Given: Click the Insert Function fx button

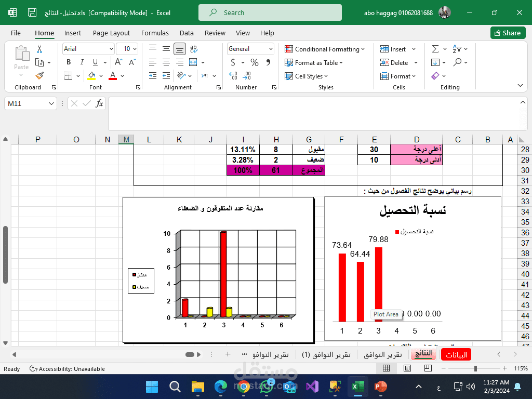Looking at the screenshot, I should point(99,103).
